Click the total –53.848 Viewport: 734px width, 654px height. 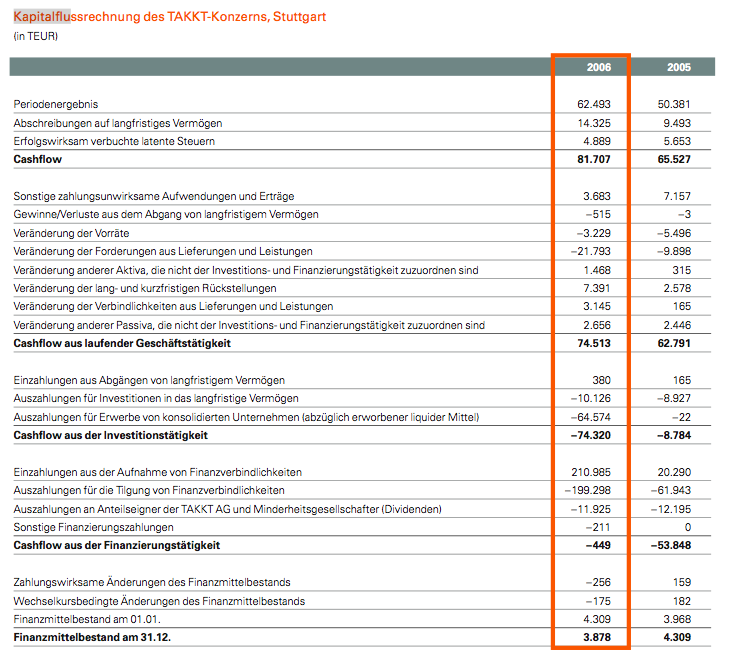point(671,546)
